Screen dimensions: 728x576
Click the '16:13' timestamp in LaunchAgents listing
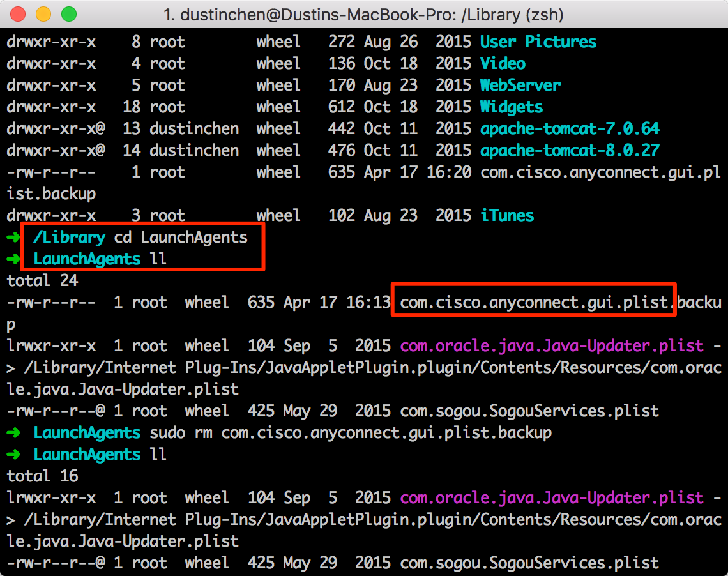click(368, 303)
